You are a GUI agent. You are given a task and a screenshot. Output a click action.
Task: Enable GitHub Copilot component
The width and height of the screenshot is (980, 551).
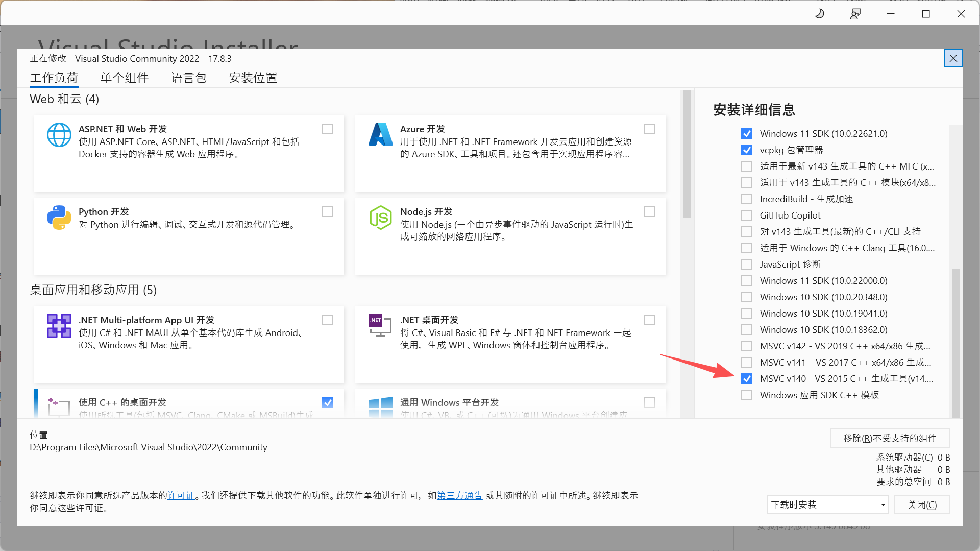747,215
